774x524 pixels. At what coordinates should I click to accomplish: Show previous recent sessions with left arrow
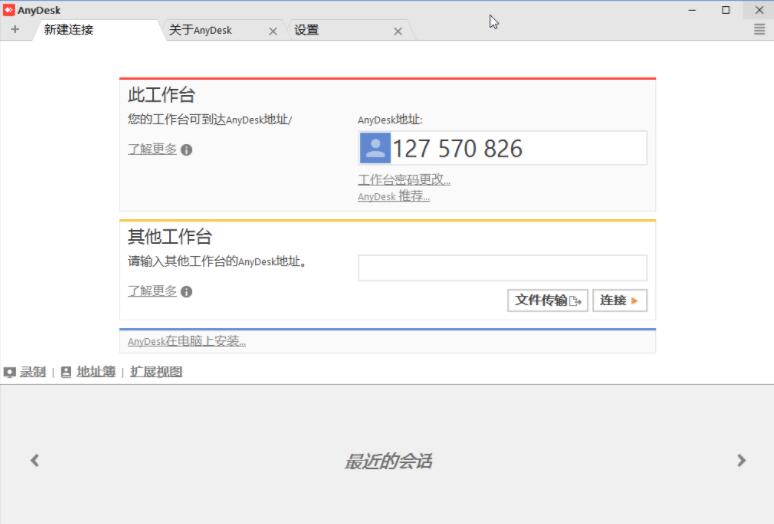click(x=35, y=460)
